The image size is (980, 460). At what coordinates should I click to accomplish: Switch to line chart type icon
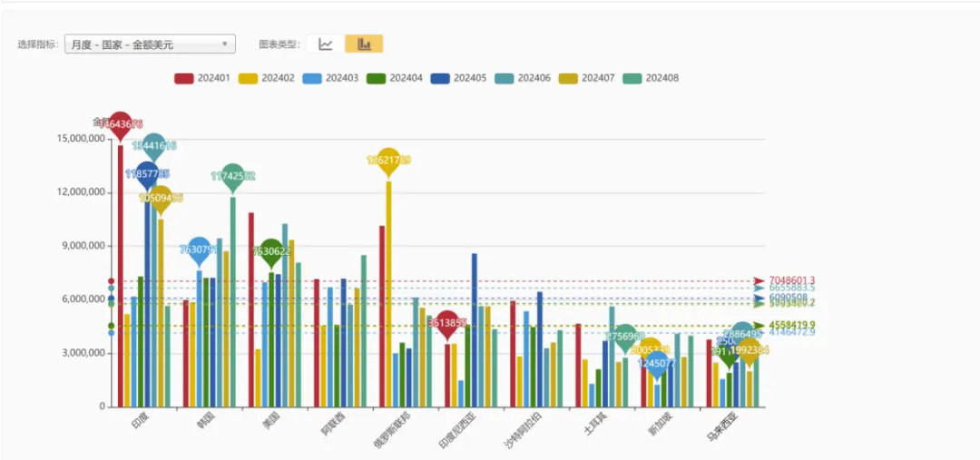click(x=326, y=44)
